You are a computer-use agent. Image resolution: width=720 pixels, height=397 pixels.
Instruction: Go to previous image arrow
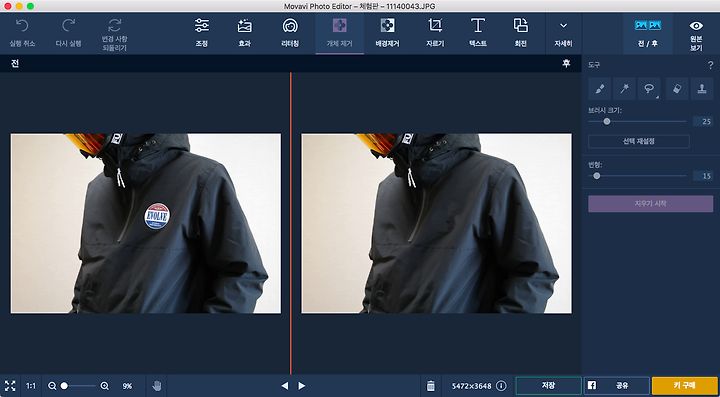tap(285, 386)
